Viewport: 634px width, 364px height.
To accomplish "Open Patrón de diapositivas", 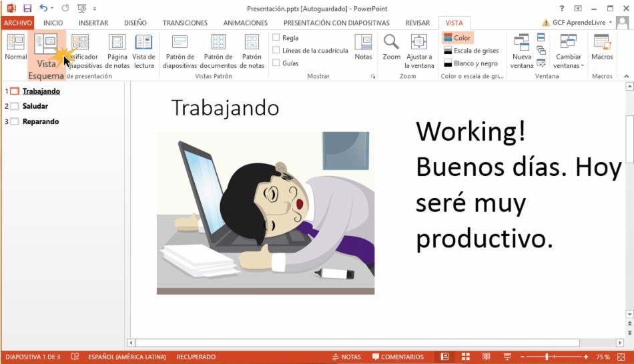I will click(180, 44).
